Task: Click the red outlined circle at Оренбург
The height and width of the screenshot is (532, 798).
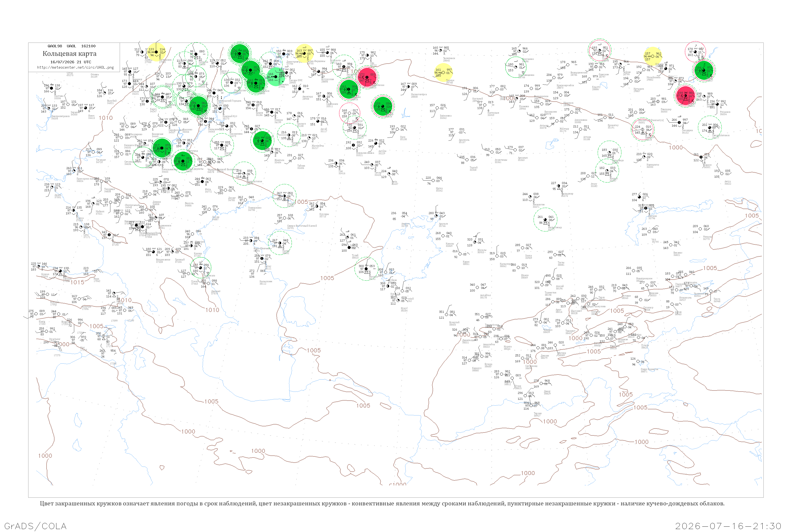Action: click(x=350, y=113)
